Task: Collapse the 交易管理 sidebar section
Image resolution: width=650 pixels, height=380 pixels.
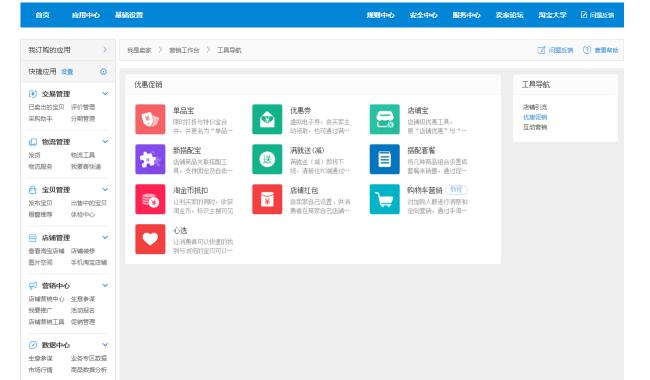Action: 105,94
